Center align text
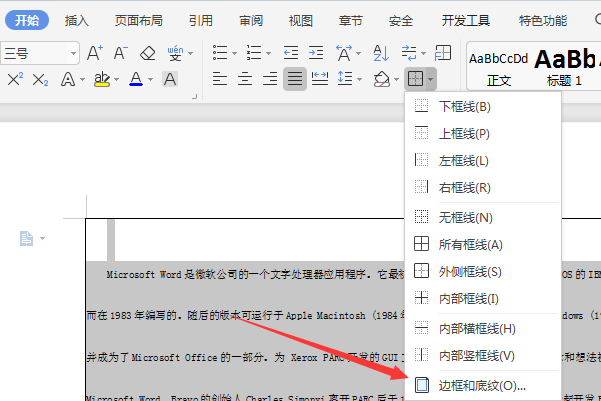Image resolution: width=601 pixels, height=401 pixels. click(245, 79)
